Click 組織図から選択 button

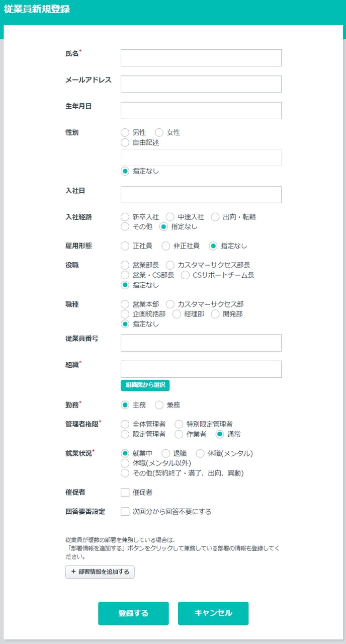point(145,385)
